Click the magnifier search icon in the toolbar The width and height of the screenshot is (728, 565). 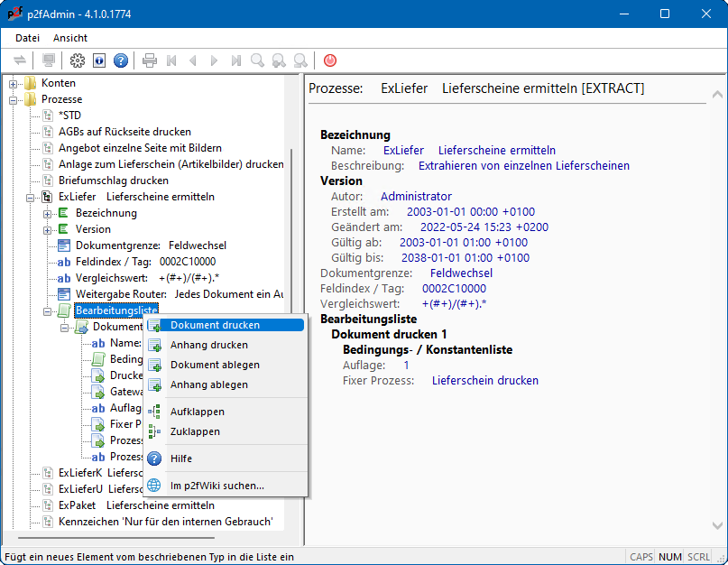pyautogui.click(x=258, y=60)
